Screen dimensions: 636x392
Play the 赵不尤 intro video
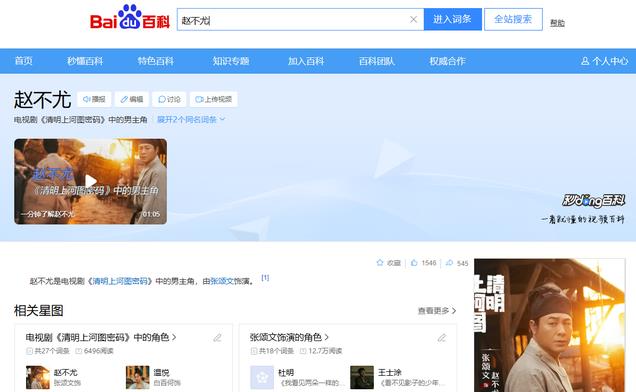coord(90,181)
